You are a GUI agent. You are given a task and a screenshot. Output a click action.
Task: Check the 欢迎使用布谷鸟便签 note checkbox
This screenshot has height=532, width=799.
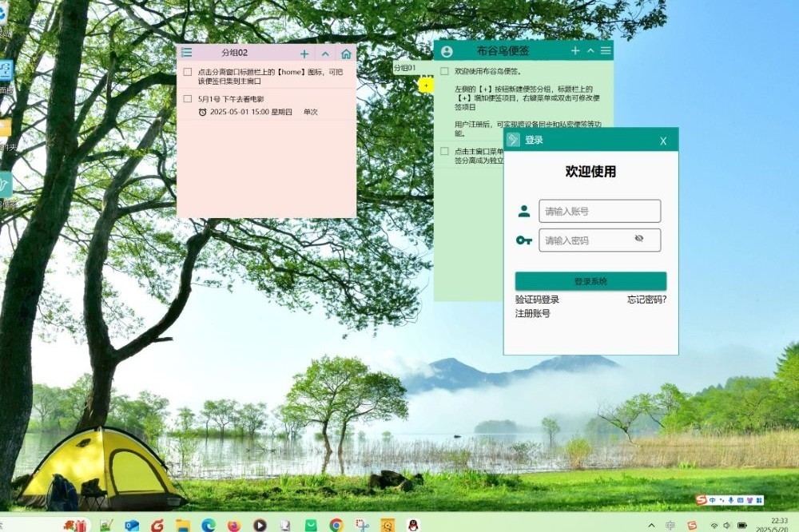coord(445,72)
